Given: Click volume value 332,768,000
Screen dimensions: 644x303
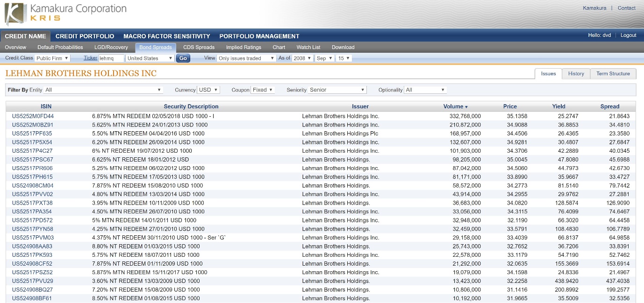Looking at the screenshot, I should pyautogui.click(x=465, y=116).
